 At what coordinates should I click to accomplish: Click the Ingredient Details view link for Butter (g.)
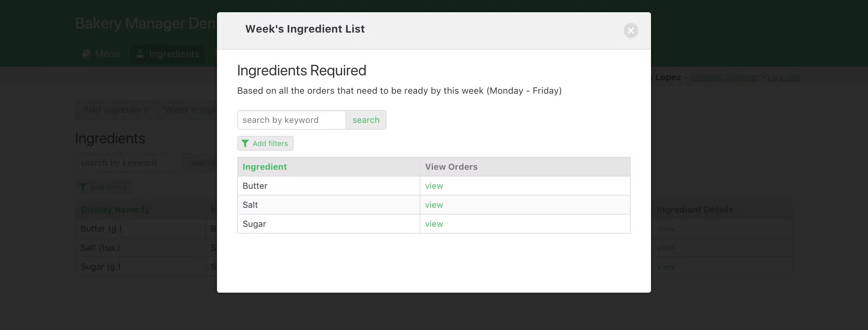coord(666,229)
